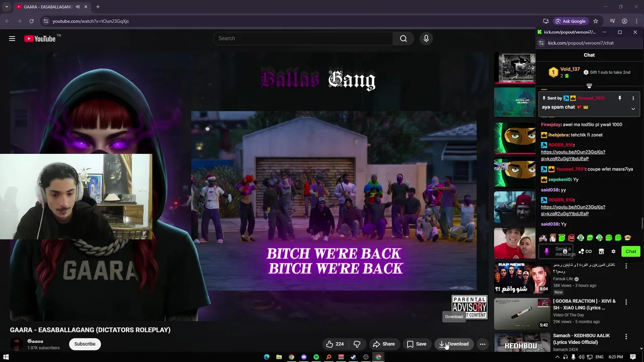The height and width of the screenshot is (362, 644).
Task: View site information in address bar
Action: 45,21
